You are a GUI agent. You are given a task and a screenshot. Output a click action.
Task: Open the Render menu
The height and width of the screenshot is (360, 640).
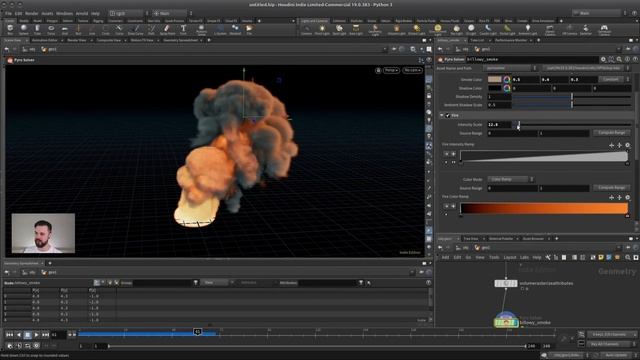tap(31, 13)
